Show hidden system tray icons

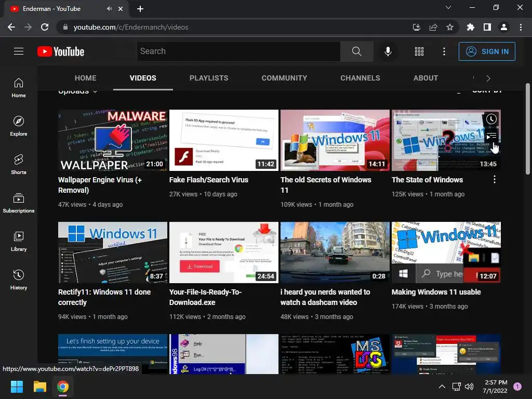(x=442, y=387)
